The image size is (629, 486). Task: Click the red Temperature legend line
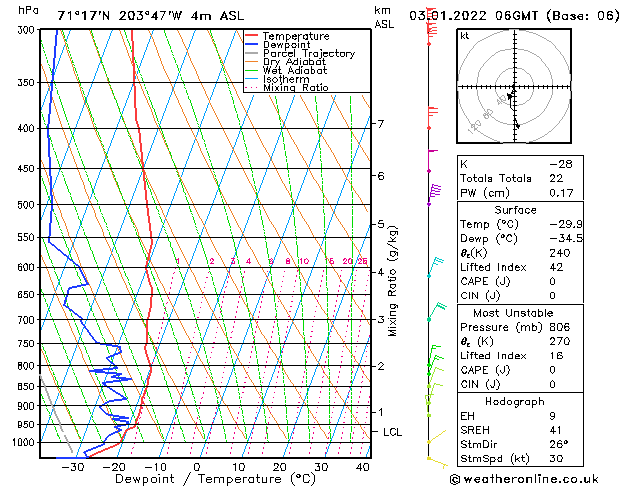tap(251, 36)
